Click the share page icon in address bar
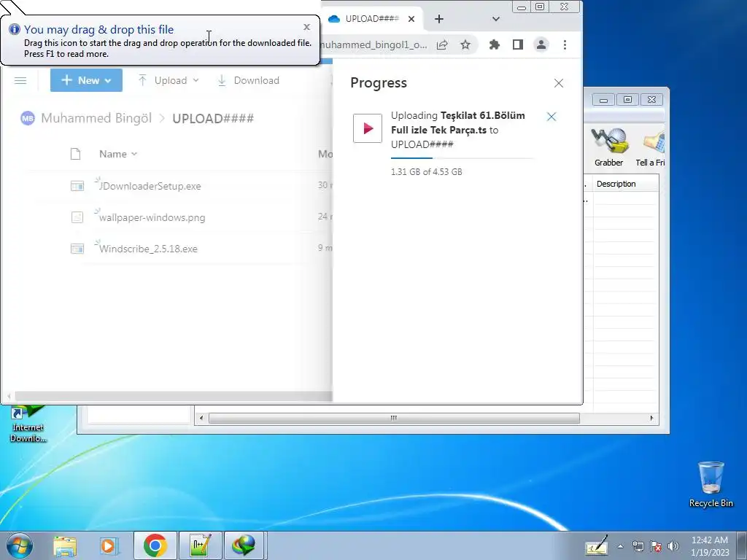Viewport: 747px width, 560px height. (x=442, y=44)
